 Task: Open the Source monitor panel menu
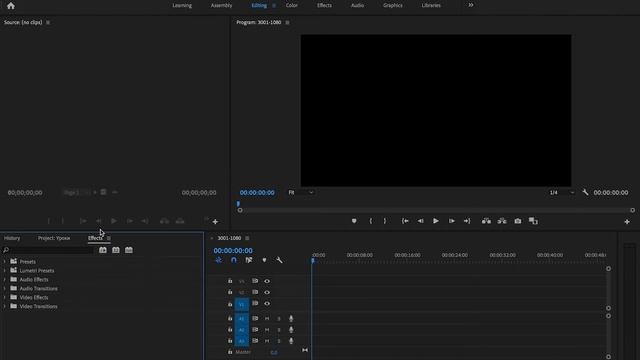48,22
